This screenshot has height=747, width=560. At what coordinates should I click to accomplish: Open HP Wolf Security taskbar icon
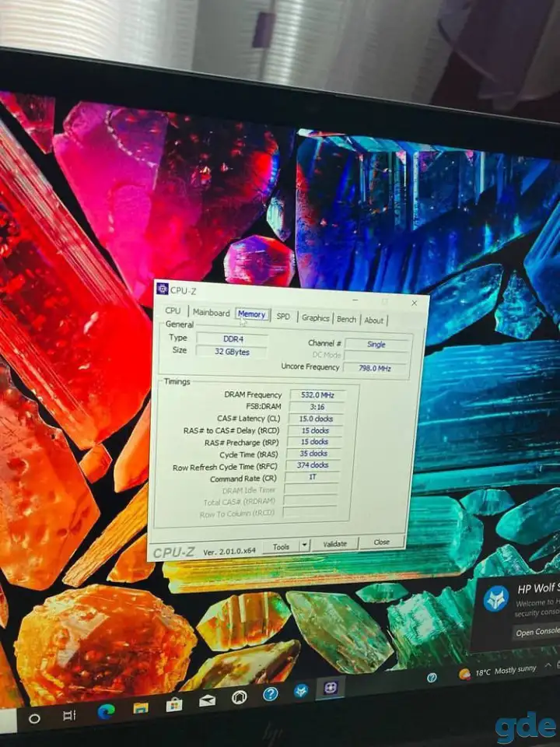[301, 691]
